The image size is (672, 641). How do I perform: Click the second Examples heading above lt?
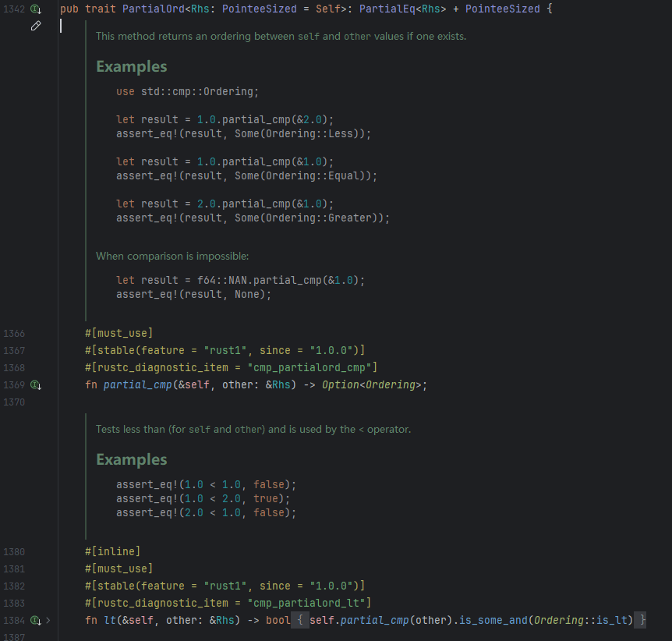(131, 459)
